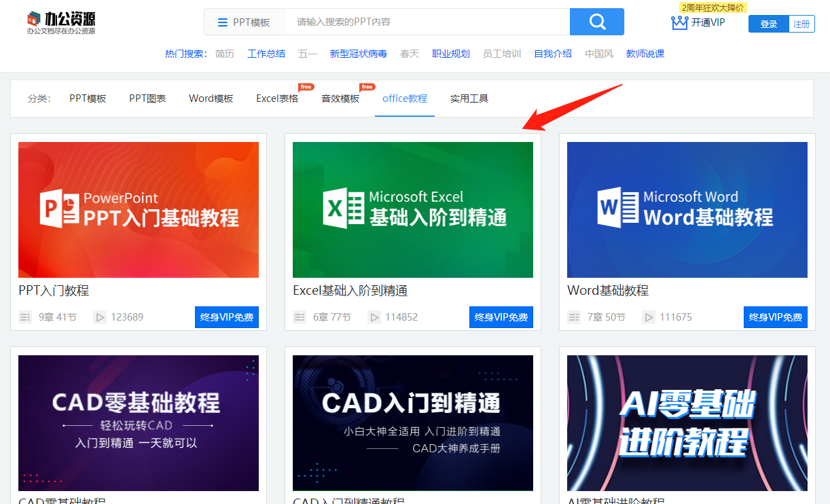Click the PPT入门教程 course title
830x504 pixels.
click(x=54, y=291)
